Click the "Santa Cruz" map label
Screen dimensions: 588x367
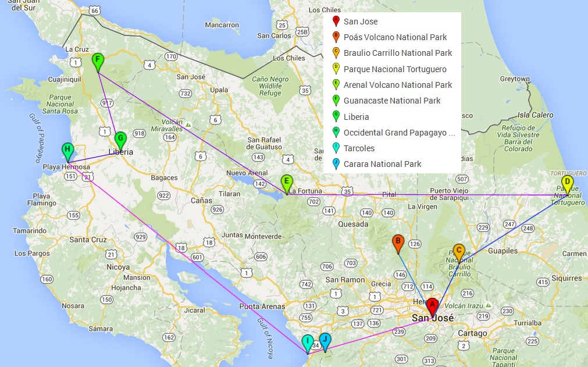(88, 240)
